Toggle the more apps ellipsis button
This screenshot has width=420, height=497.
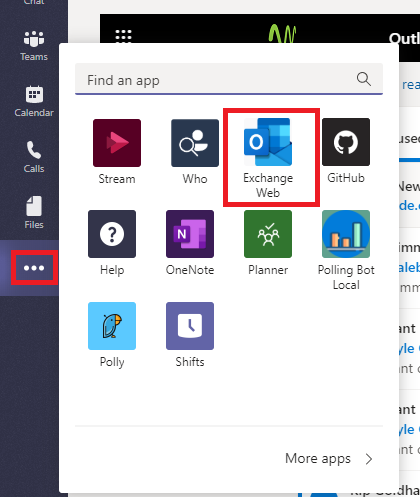click(34, 268)
